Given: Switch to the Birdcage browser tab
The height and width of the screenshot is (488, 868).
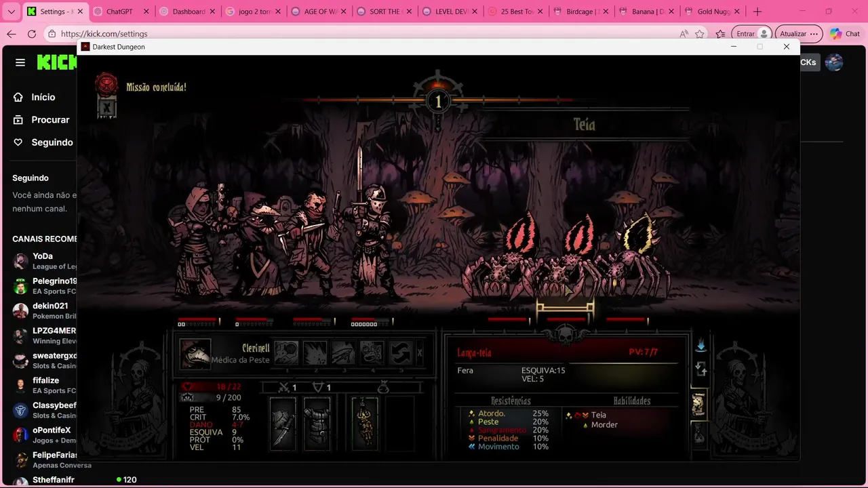Looking at the screenshot, I should (582, 12).
